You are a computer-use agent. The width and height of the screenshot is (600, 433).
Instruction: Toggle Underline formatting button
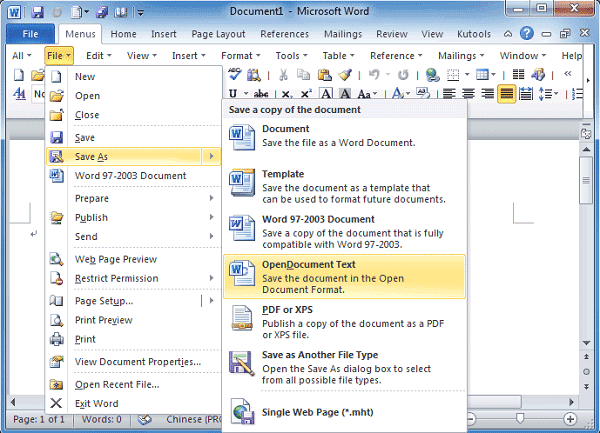pyautogui.click(x=233, y=94)
